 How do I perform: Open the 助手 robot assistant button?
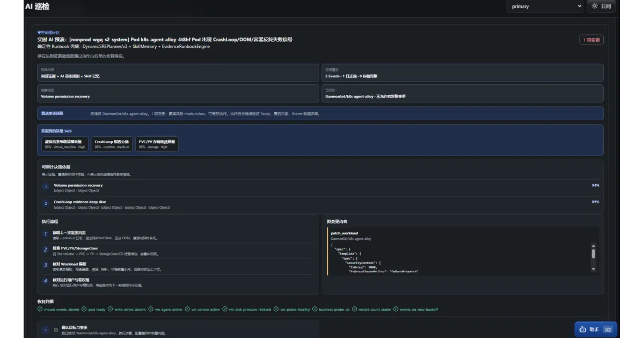tap(596, 329)
